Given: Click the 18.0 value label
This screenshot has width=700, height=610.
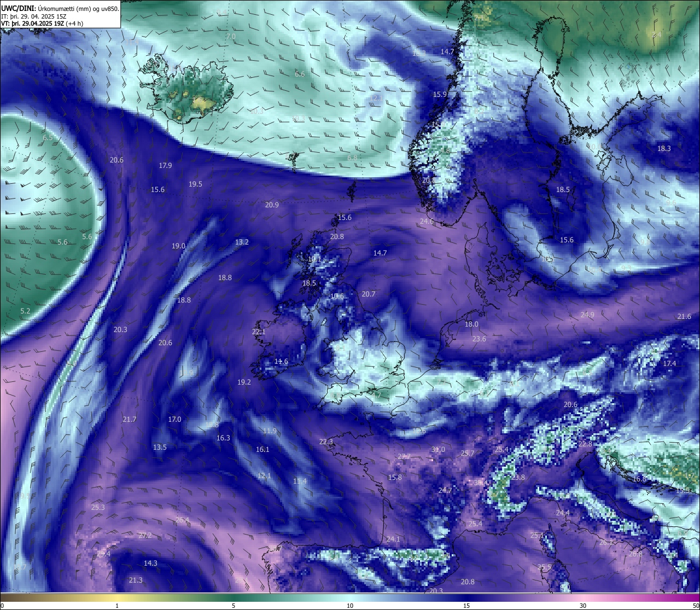Looking at the screenshot, I should (471, 324).
